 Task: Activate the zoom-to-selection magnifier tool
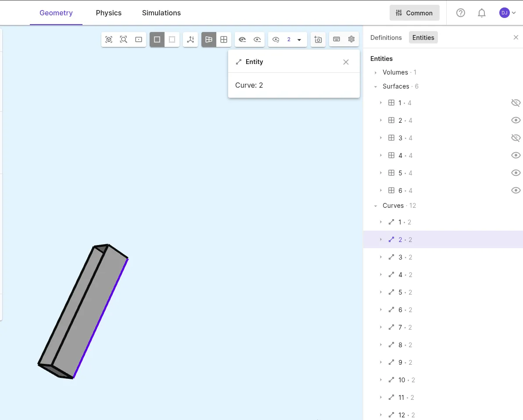(124, 39)
